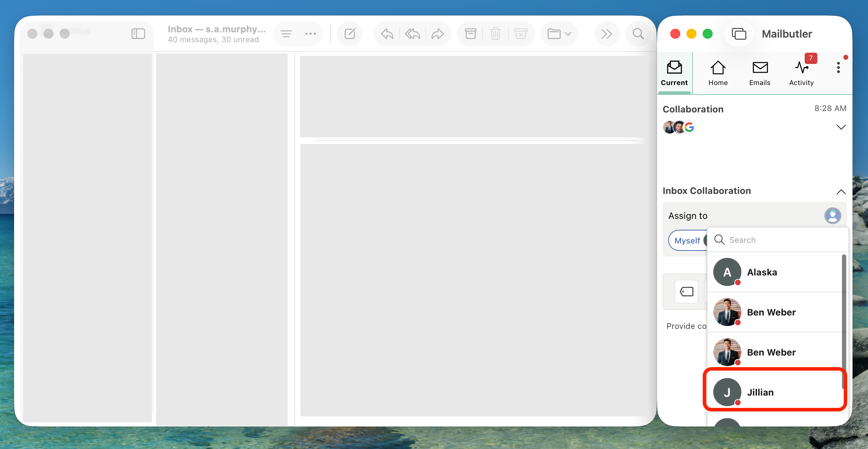The image size is (868, 449).
Task: Click the 7 notification badge on Activity
Action: (x=811, y=58)
